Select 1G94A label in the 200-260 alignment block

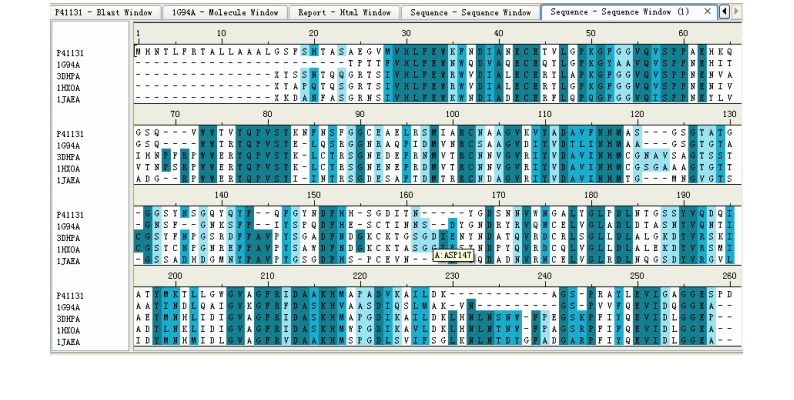[x=68, y=307]
